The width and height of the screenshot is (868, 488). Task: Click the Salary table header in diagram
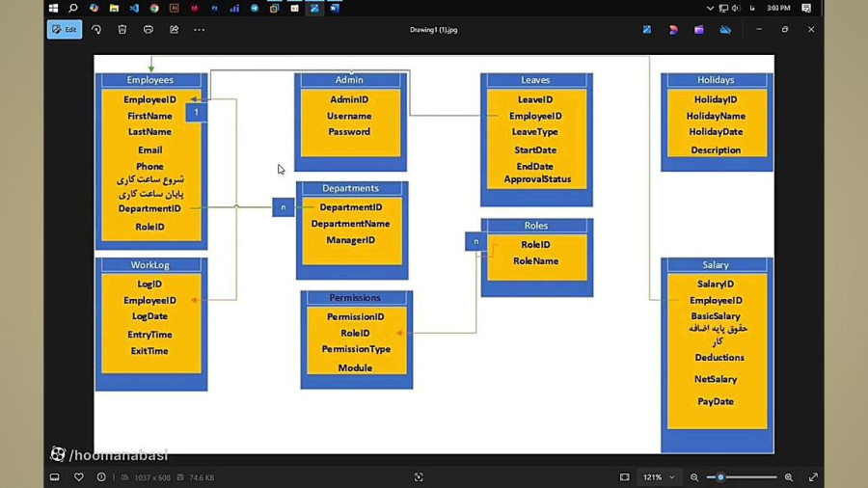(x=716, y=264)
